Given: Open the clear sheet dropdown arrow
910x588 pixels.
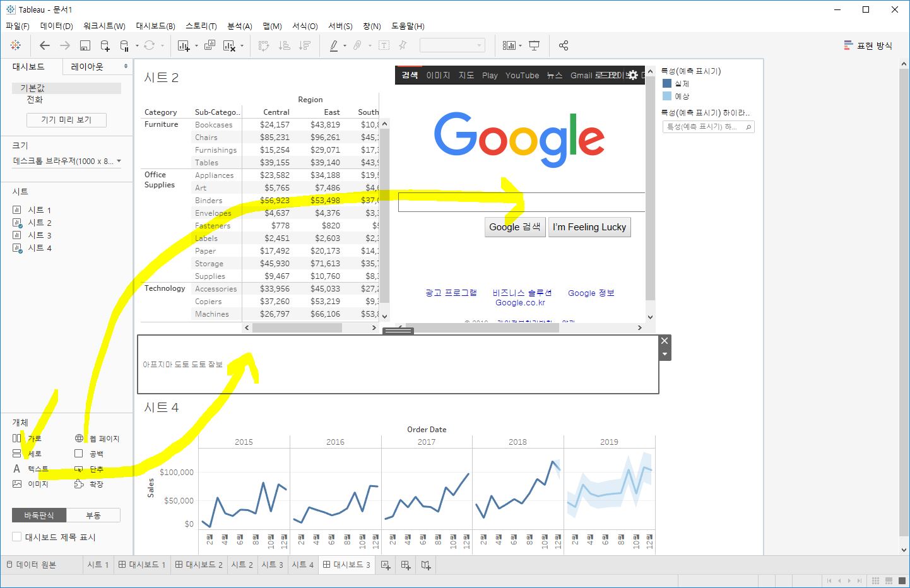Looking at the screenshot, I should point(242,45).
